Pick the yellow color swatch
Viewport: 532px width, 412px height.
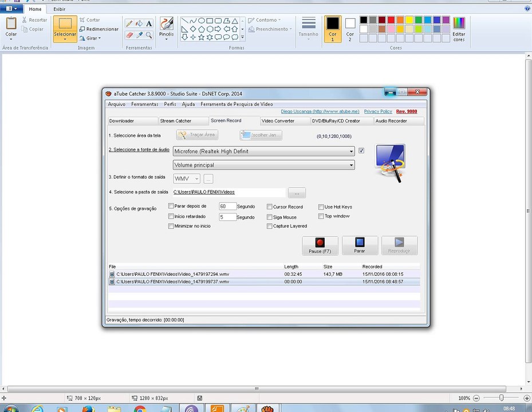tap(409, 20)
